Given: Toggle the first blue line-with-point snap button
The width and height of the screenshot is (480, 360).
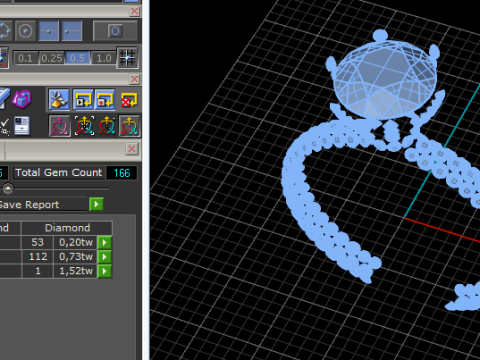Looking at the screenshot, I should (x=49, y=31).
